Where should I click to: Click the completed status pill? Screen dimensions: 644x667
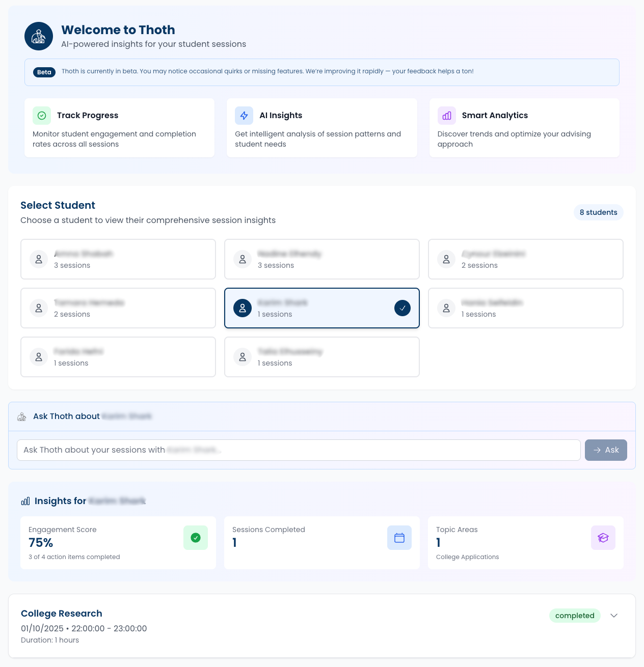575,616
